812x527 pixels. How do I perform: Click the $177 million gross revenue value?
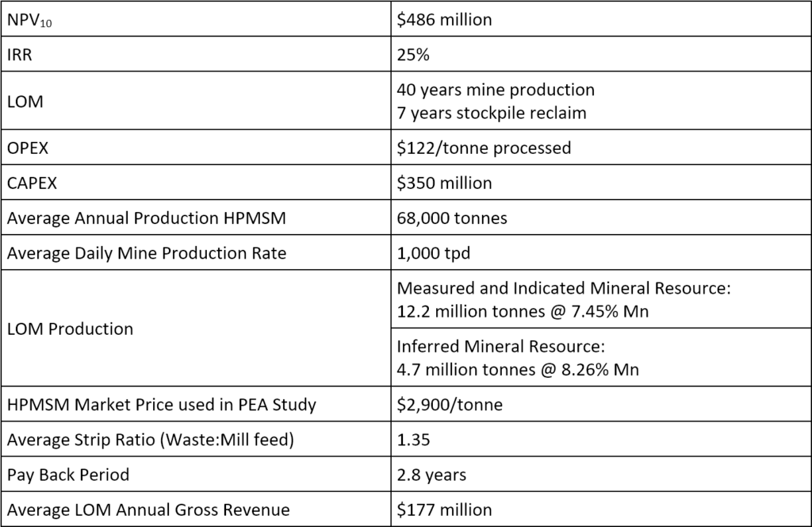(x=444, y=510)
